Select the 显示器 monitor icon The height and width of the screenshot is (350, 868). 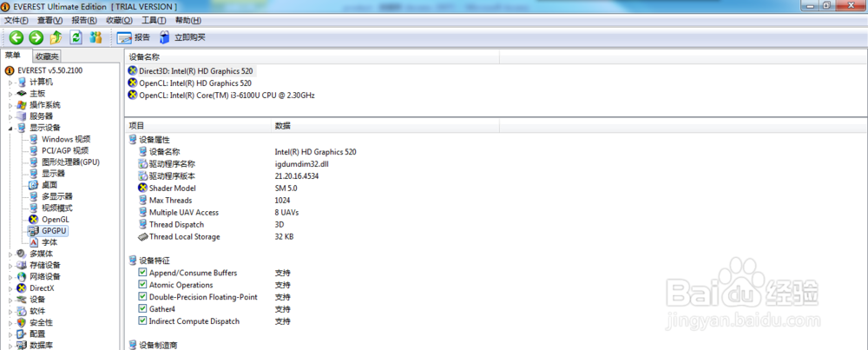pos(34,174)
